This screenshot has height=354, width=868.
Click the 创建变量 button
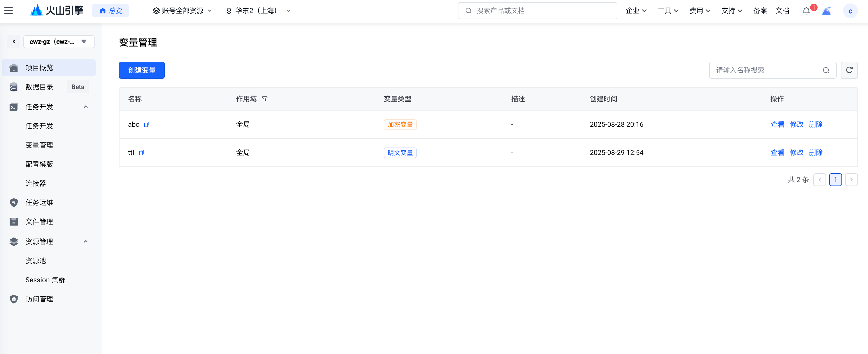click(x=142, y=70)
